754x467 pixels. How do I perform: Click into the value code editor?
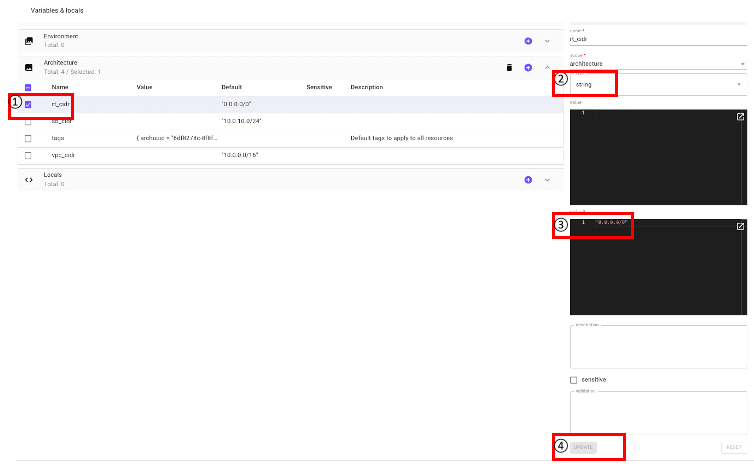(x=658, y=157)
